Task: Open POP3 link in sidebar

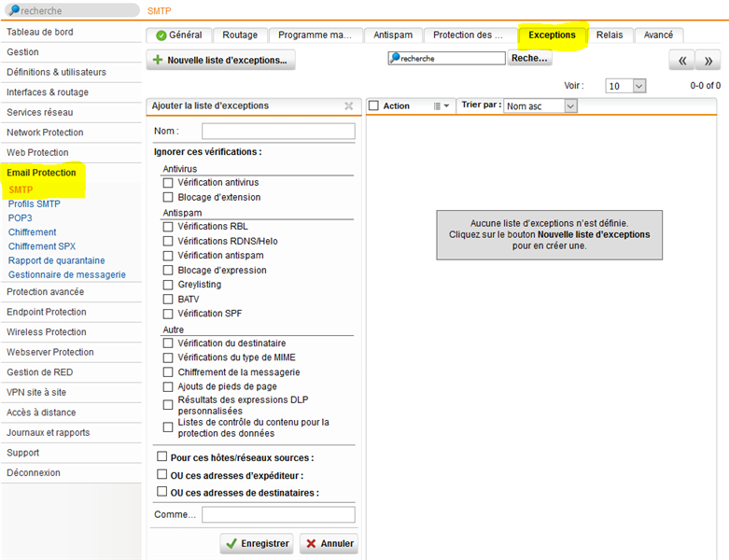Action: coord(20,218)
